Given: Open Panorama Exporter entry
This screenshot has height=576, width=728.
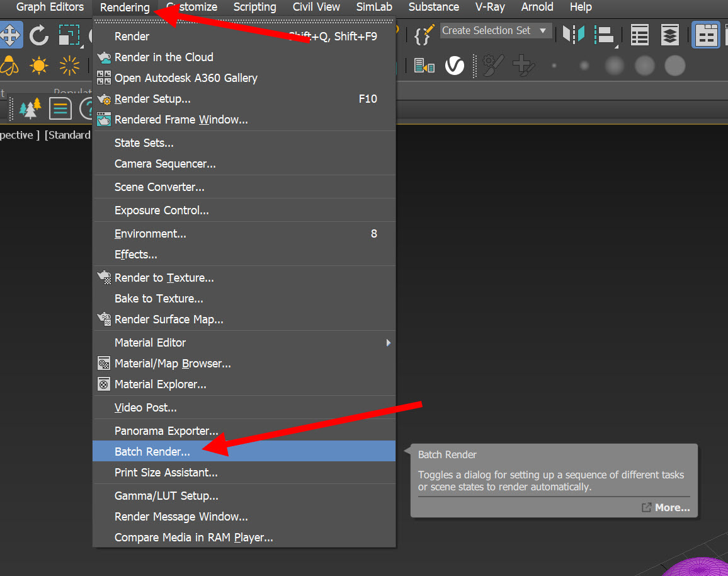Looking at the screenshot, I should pyautogui.click(x=244, y=431).
